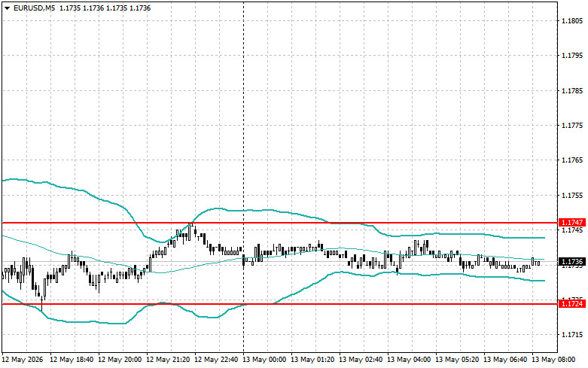Click the 12 May 22:40 time label
The height and width of the screenshot is (368, 588).
coord(216,360)
